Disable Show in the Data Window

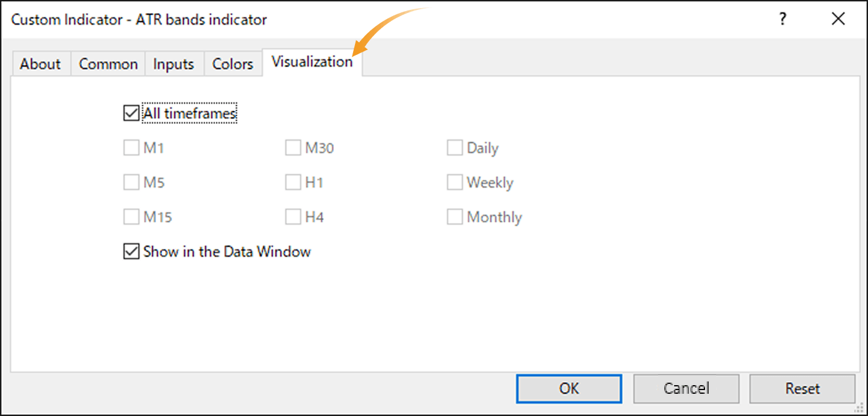click(x=131, y=251)
